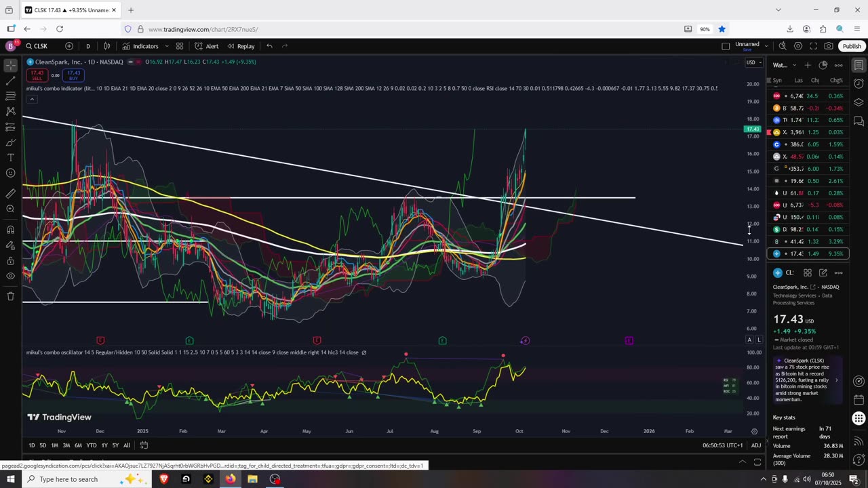Activate the zoom in tool
This screenshot has width=868, height=488.
click(11, 209)
